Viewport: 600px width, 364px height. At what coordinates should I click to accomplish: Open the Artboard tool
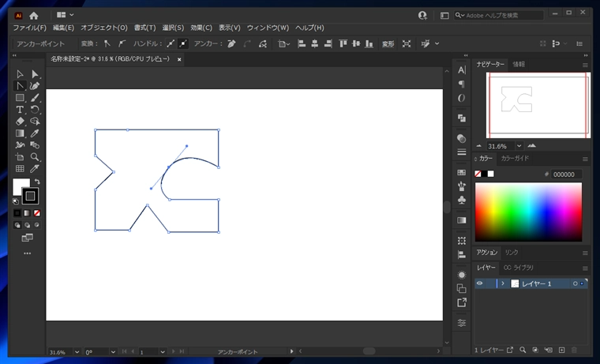click(20, 157)
